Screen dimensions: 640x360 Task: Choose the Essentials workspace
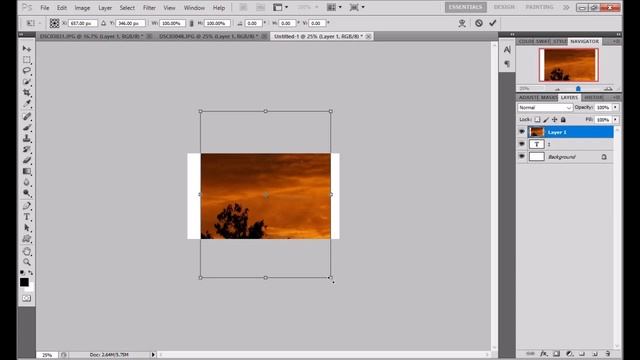[465, 7]
